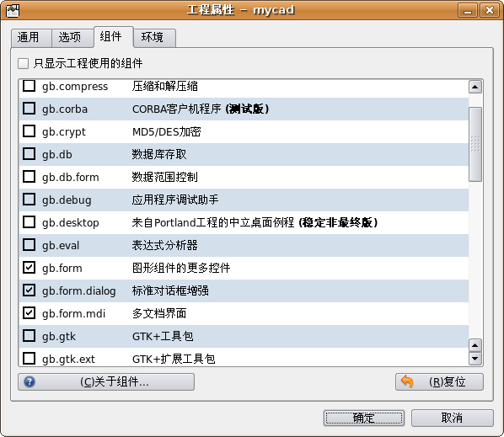
Task: Click the down arrow at scrollbar bottom
Action: [x=475, y=359]
